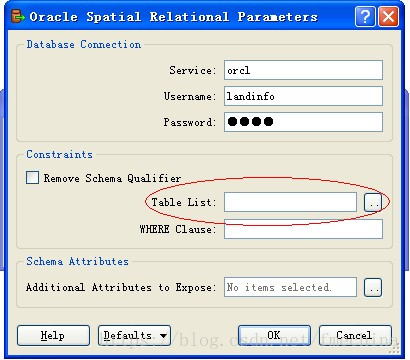Open the Additional Attributes browse button
Image resolution: width=410 pixels, height=360 pixels.
[373, 287]
